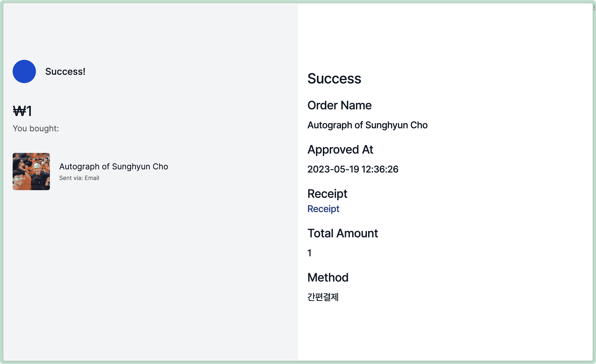Screen dimensions: 596x364
Task: Click the 'Sent via: Email' text
Action: (x=79, y=178)
